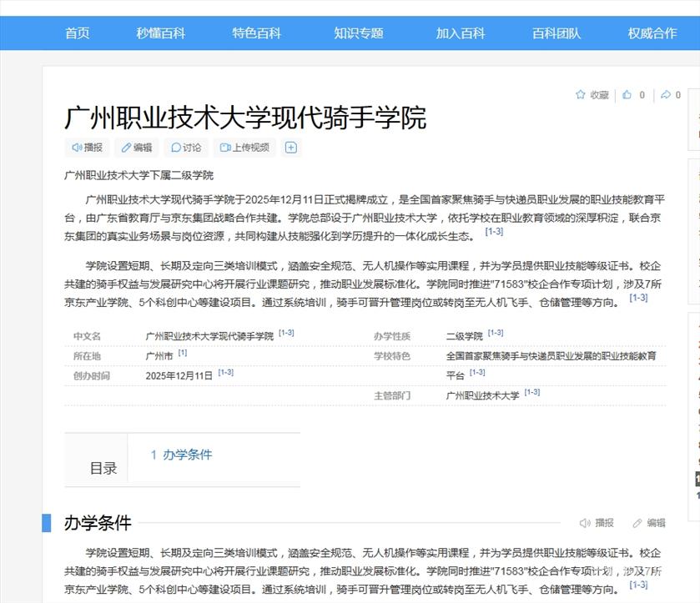Open 加入百科 from the navigation bar
The height and width of the screenshot is (603, 700).
point(461,33)
